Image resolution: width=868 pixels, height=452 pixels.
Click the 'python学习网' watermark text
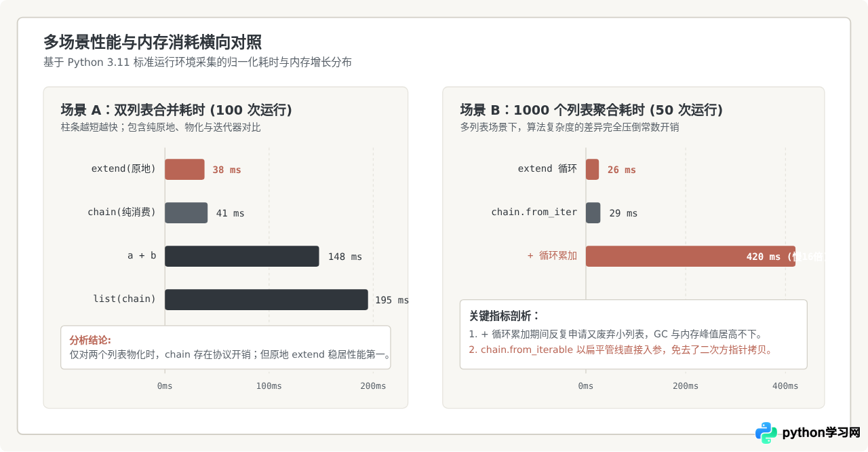[x=821, y=432]
